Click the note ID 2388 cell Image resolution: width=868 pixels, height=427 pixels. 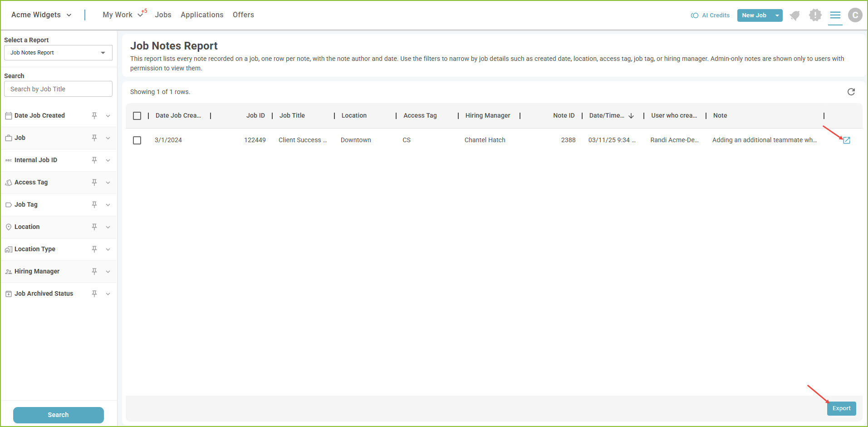[568, 140]
